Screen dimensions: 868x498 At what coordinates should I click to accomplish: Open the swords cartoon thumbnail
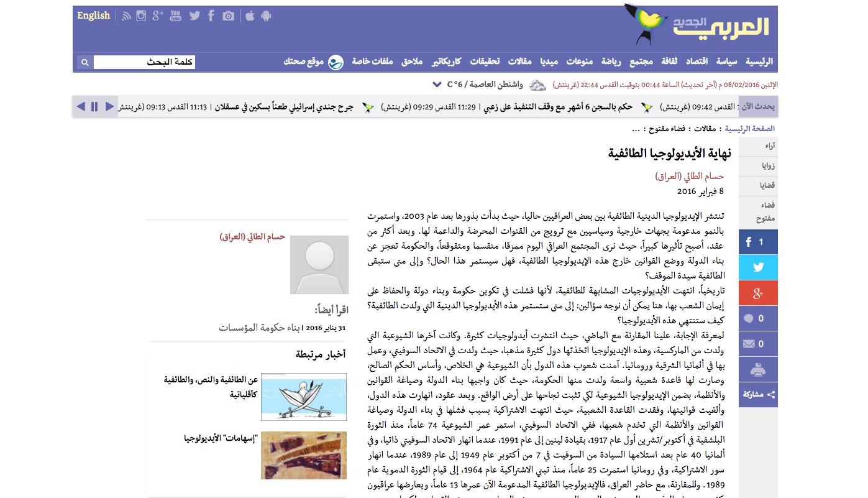(304, 397)
